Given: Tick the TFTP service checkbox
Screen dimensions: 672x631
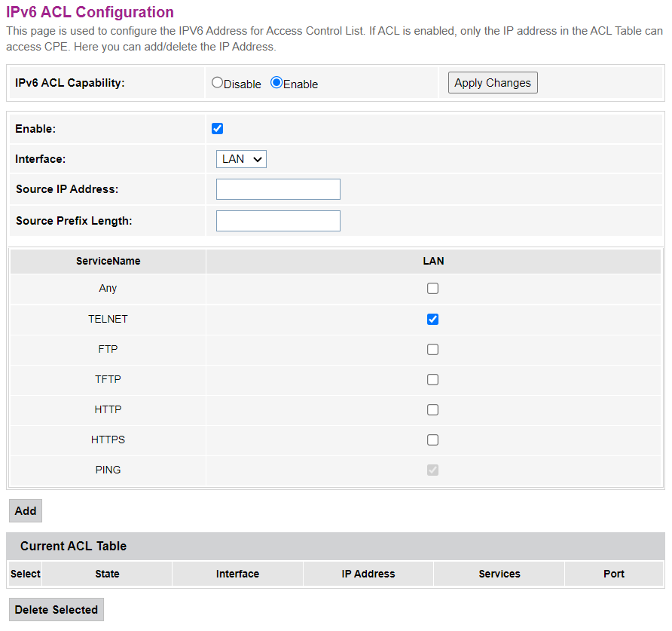Looking at the screenshot, I should [x=432, y=379].
